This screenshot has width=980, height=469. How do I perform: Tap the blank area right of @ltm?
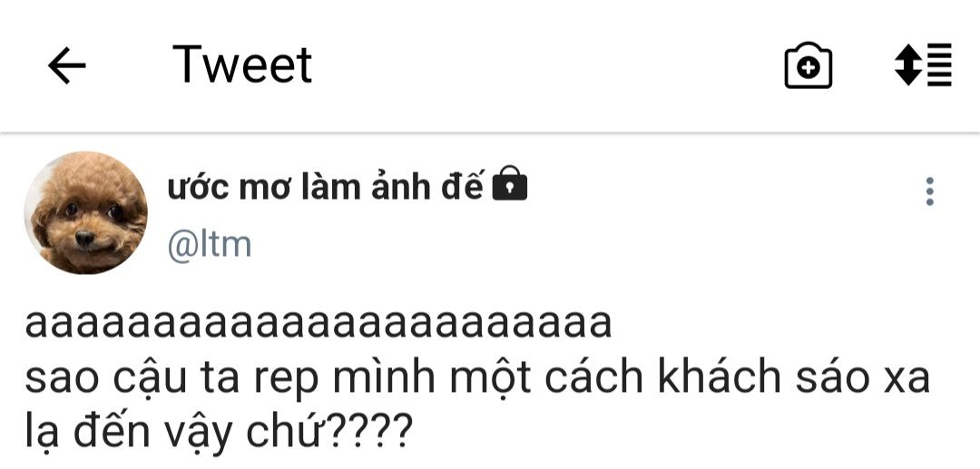click(563, 245)
